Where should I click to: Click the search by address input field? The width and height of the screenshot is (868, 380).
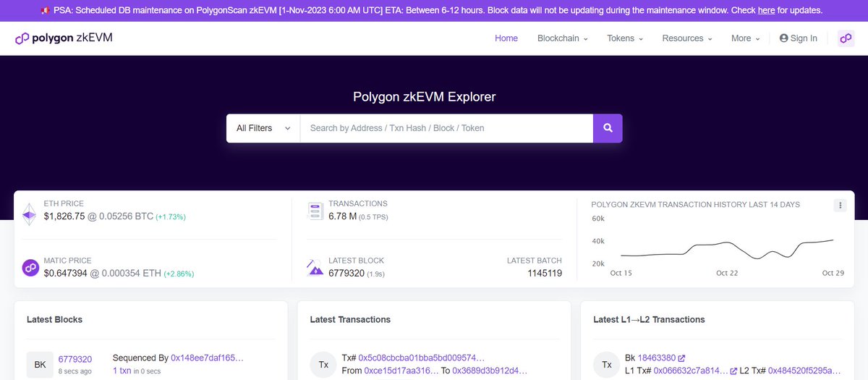446,128
